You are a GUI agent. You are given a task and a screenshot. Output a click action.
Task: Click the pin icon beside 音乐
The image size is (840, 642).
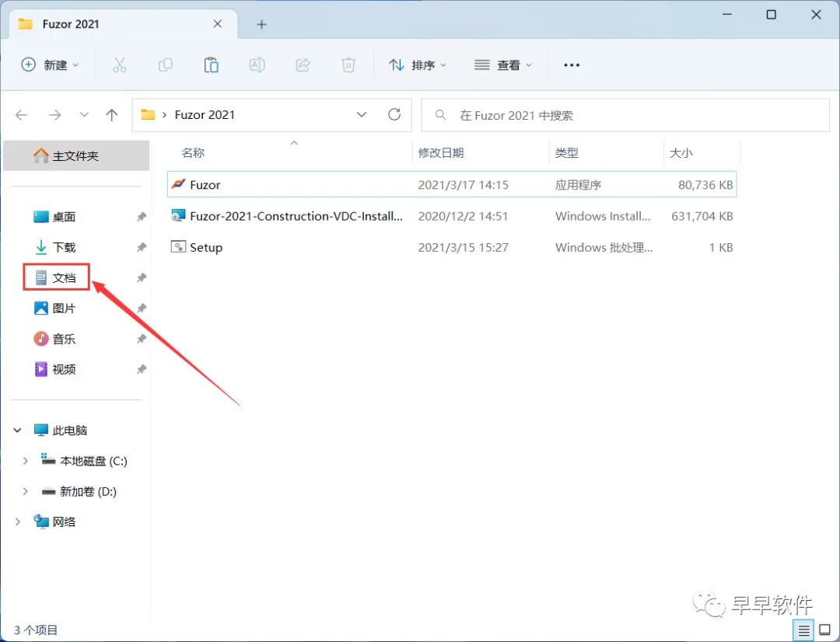pos(142,338)
